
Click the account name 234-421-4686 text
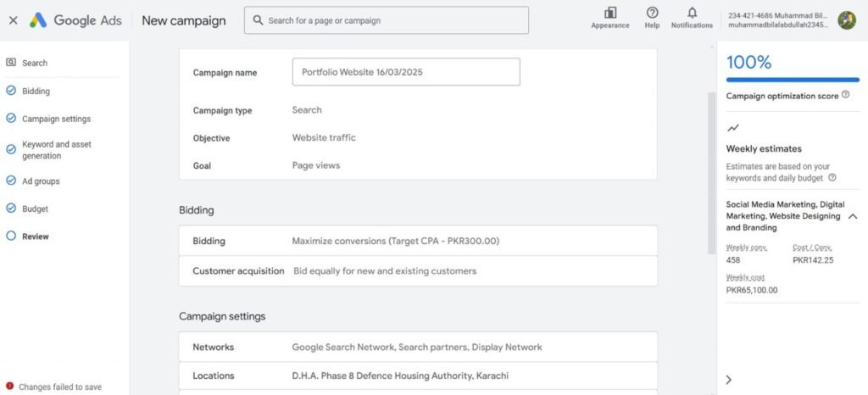tap(778, 15)
